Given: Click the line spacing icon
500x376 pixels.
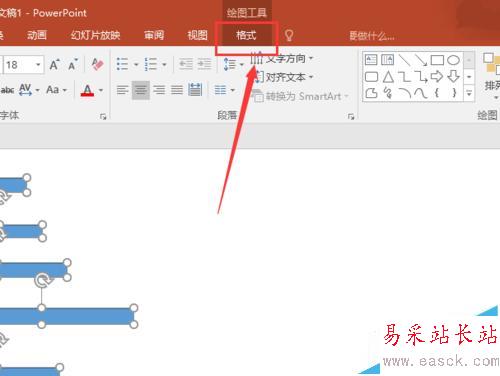Looking at the screenshot, I should pyautogui.click(x=230, y=64).
